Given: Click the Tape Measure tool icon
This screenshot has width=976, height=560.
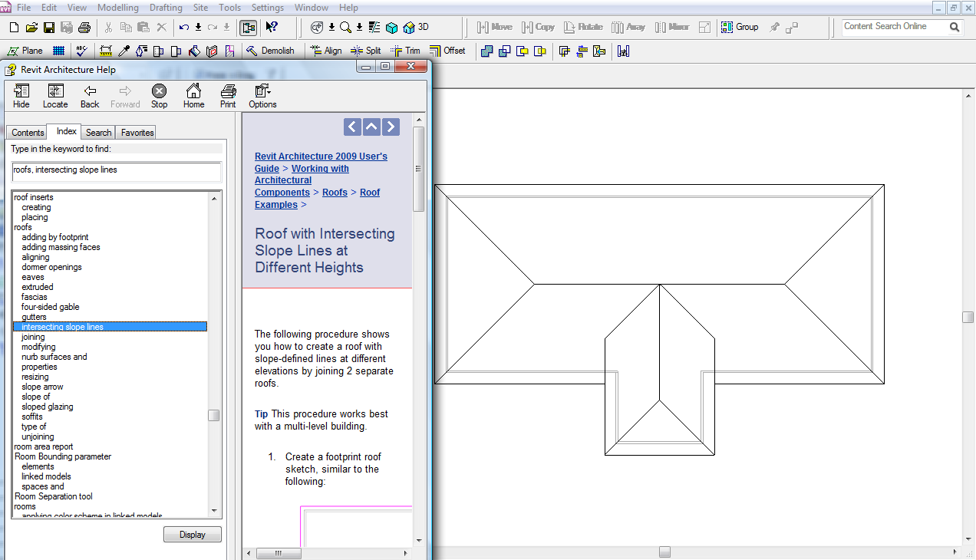Looking at the screenshot, I should (106, 51).
